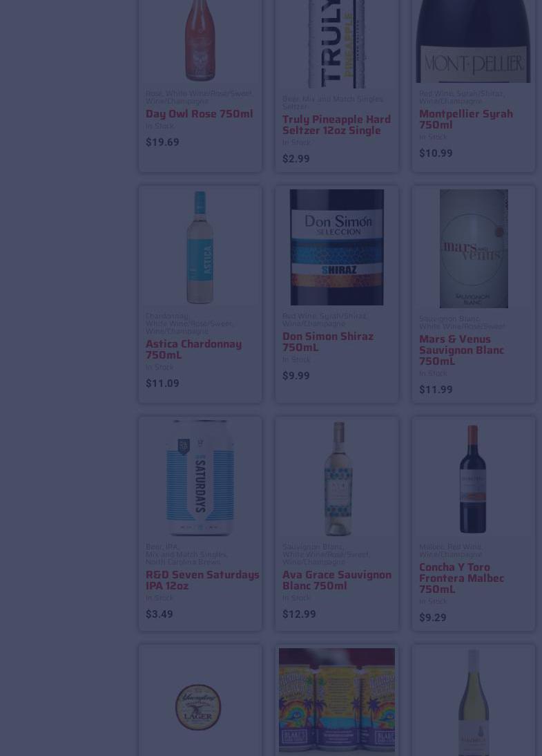Open Montpellier Syrah 750ml product page
Image resolution: width=542 pixels, height=756 pixels.
click(x=465, y=119)
